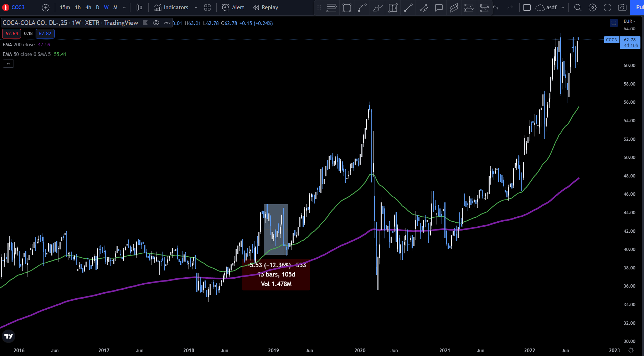This screenshot has height=356, width=644.
Task: Open the asdf saved layout cloud button
Action: pos(546,7)
